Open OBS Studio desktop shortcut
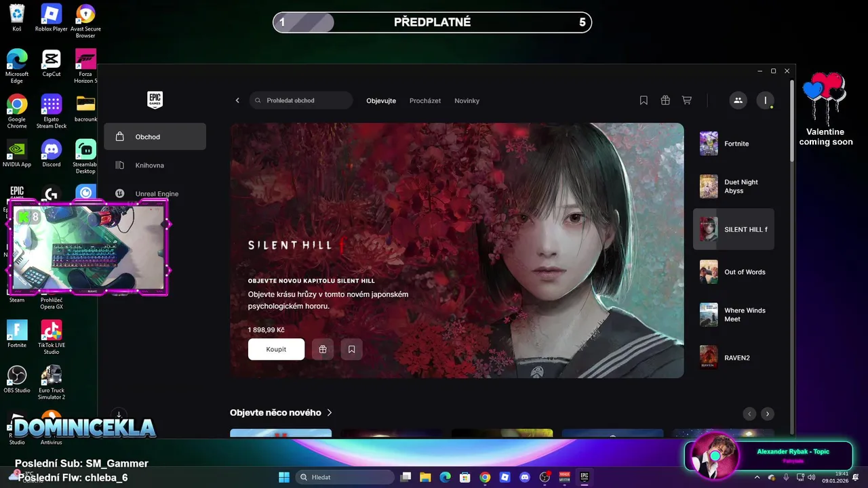The image size is (868, 488). [17, 380]
